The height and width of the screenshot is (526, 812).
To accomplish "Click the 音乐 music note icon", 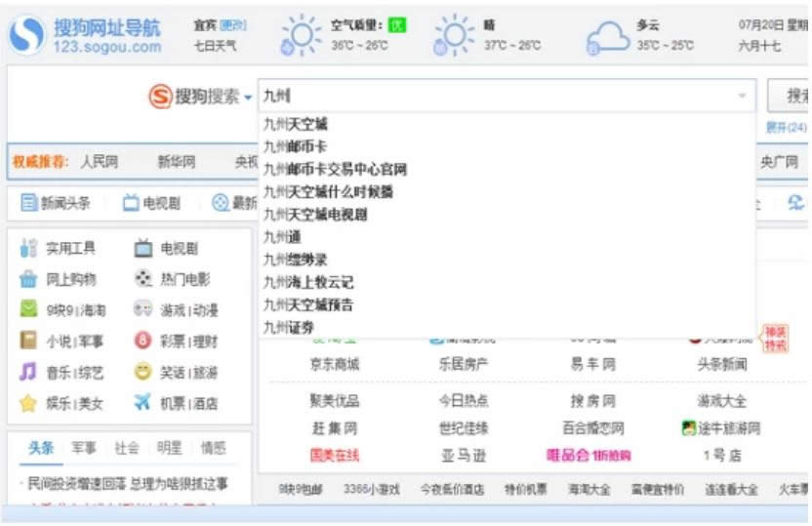I will [28, 372].
